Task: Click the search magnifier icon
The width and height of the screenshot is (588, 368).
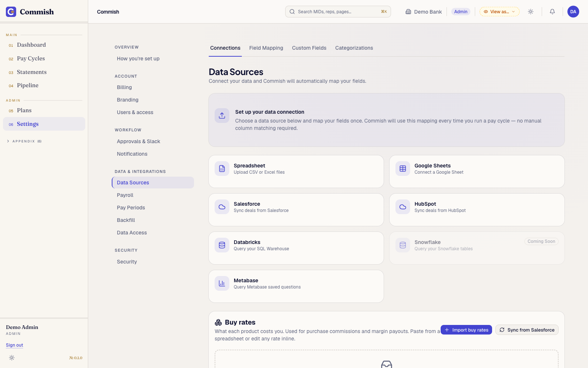Action: coord(292,12)
